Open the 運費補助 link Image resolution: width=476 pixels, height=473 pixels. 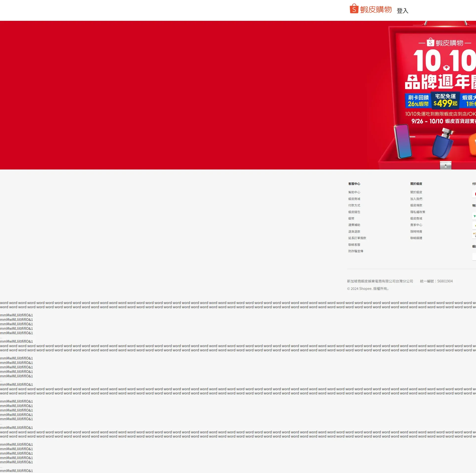tap(354, 225)
